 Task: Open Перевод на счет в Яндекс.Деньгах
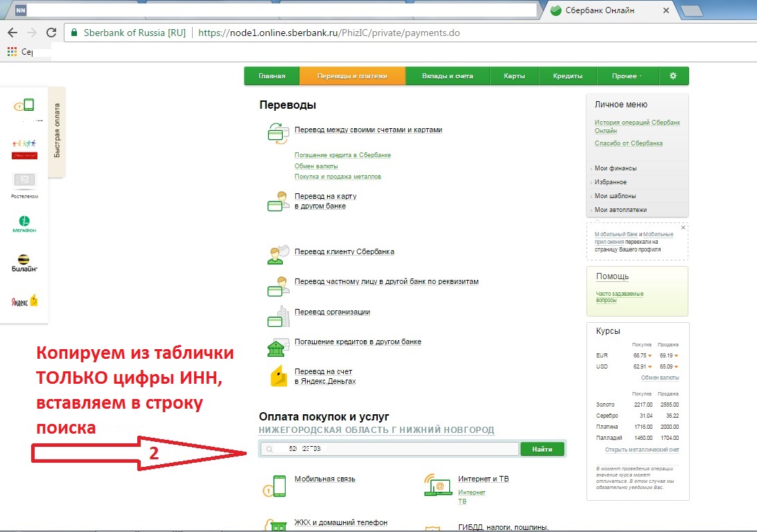click(325, 376)
